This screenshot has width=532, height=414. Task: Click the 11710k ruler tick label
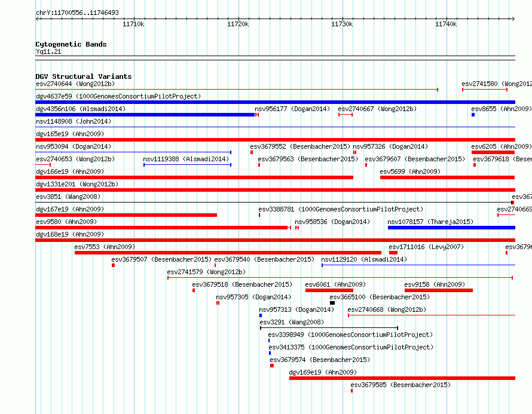133,24
